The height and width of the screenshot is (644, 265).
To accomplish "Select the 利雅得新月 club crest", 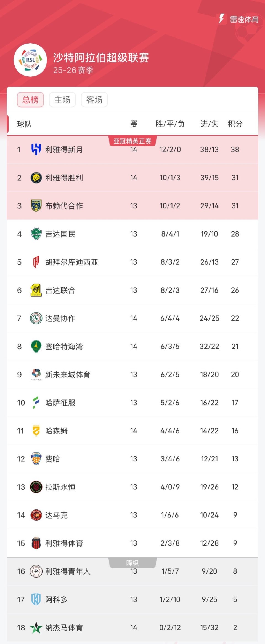I will (x=36, y=149).
